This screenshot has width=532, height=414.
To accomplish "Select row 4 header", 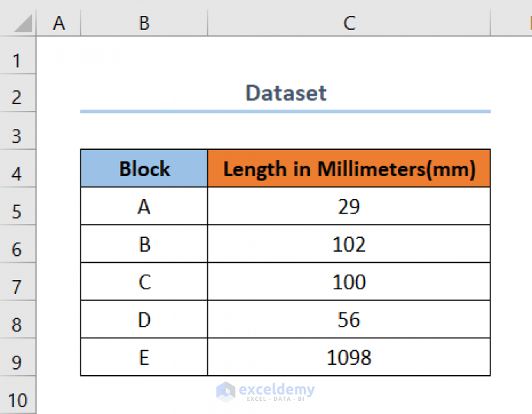I will pyautogui.click(x=18, y=169).
